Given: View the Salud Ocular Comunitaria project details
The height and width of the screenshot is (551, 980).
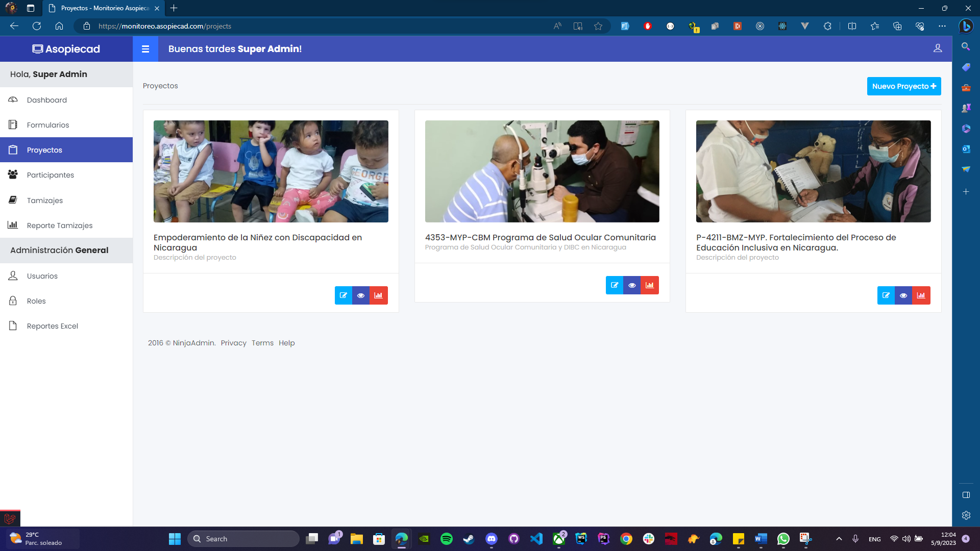Looking at the screenshot, I should click(x=632, y=285).
